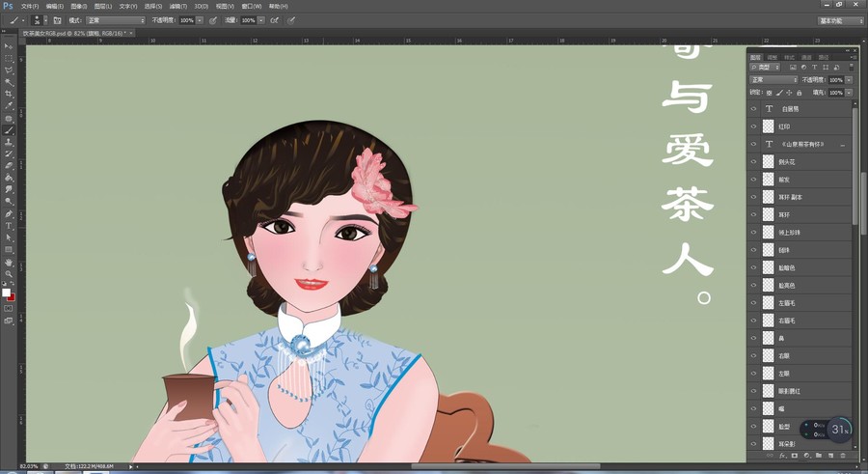Open the layer filter 类型 dropdown
The image size is (868, 474).
765,67
